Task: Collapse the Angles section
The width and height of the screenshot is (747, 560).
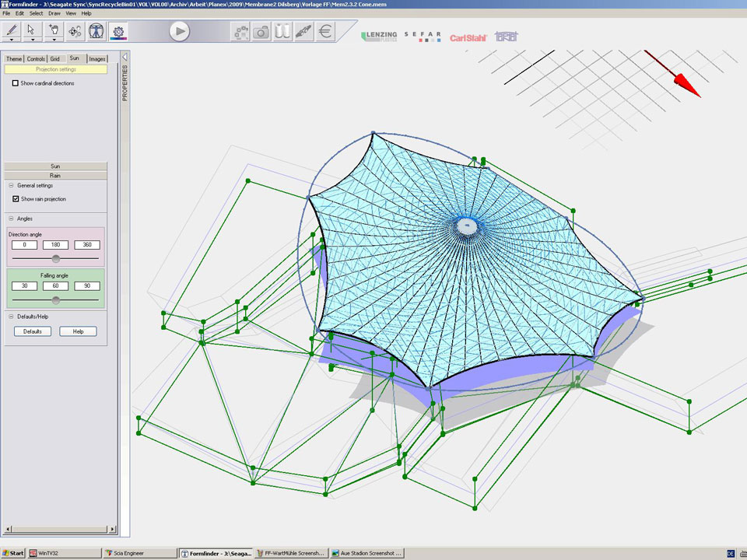Action: pyautogui.click(x=11, y=219)
